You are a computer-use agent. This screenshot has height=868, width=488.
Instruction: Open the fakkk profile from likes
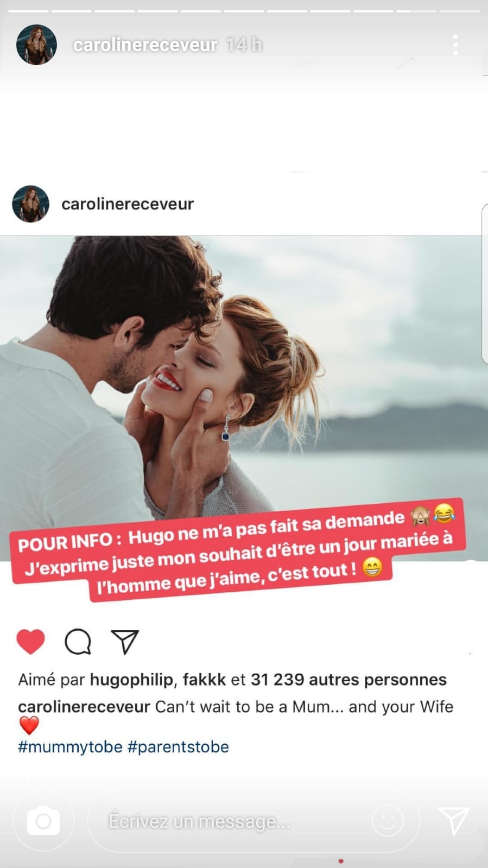pyautogui.click(x=204, y=680)
